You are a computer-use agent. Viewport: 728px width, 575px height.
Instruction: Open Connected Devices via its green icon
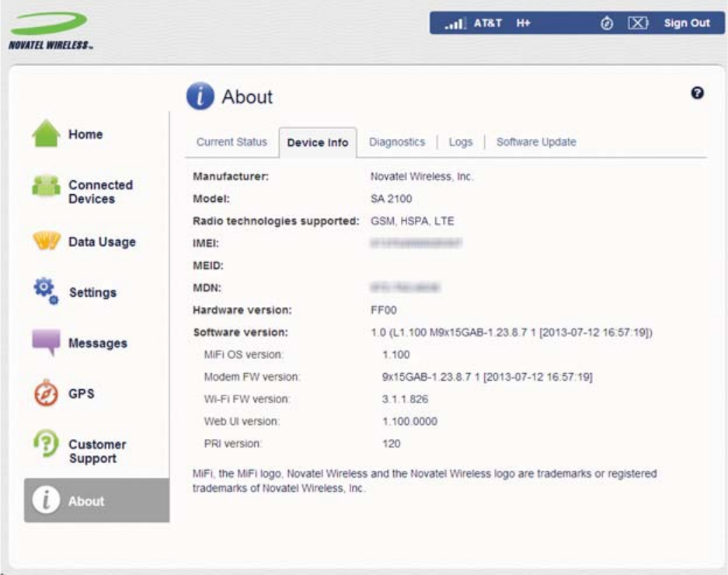pyautogui.click(x=46, y=186)
